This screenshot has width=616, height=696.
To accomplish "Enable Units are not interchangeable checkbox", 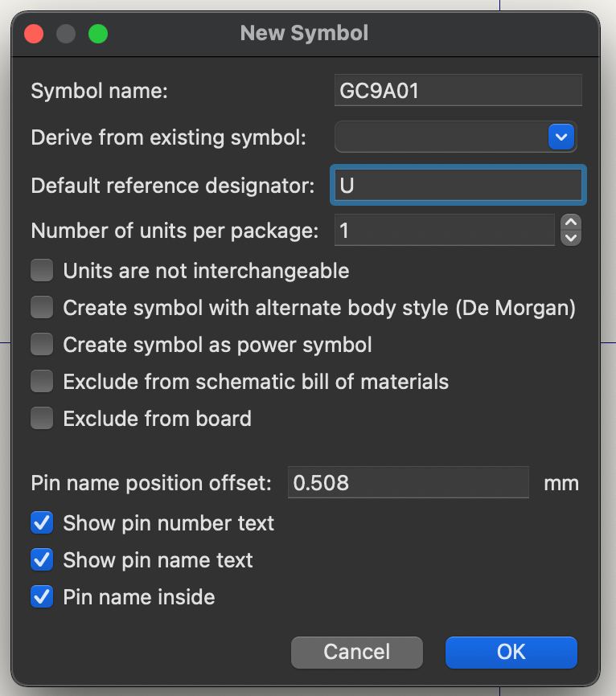I will [x=42, y=271].
